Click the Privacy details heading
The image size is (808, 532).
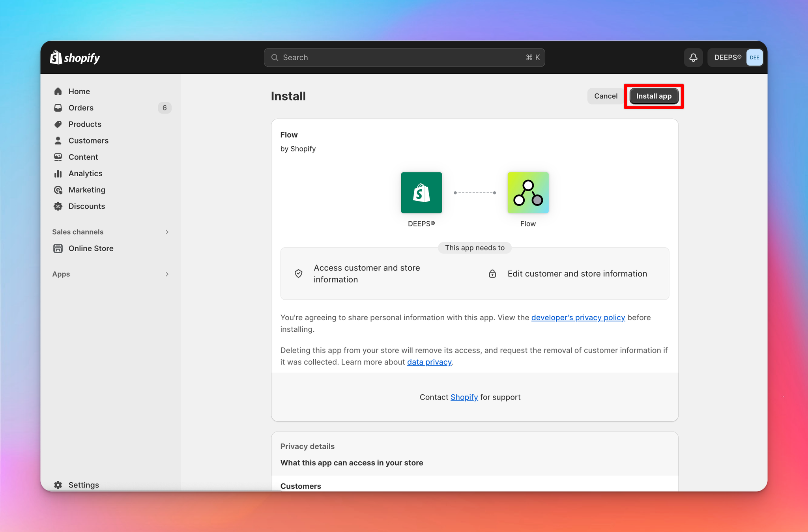(x=307, y=446)
